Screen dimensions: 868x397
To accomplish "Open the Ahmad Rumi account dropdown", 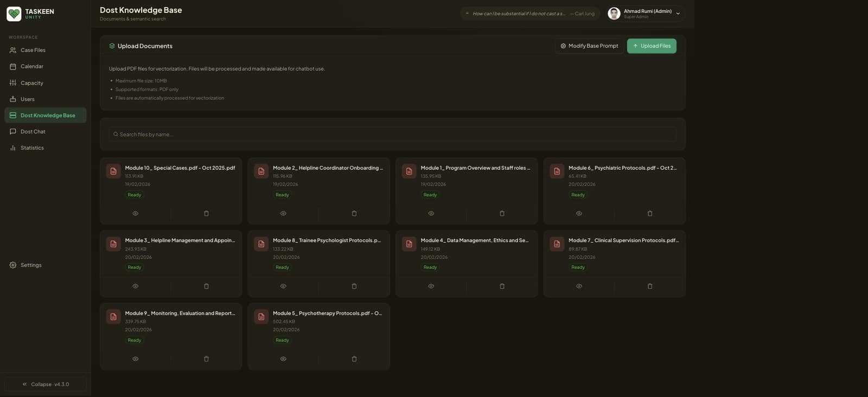I will [647, 14].
